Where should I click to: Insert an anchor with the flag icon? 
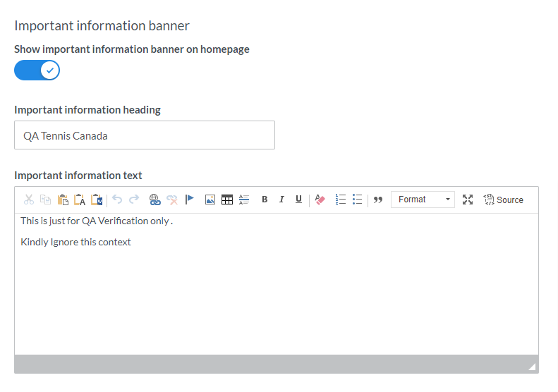(x=190, y=200)
